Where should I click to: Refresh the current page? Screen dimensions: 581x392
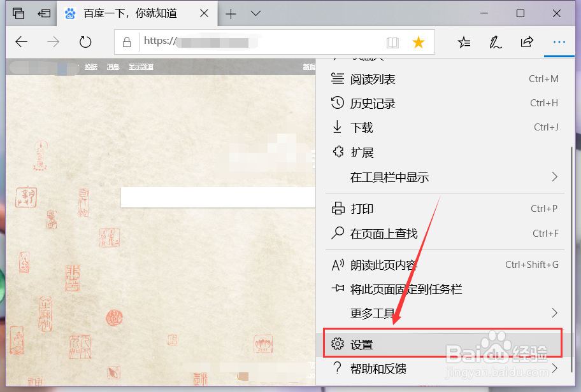point(85,42)
